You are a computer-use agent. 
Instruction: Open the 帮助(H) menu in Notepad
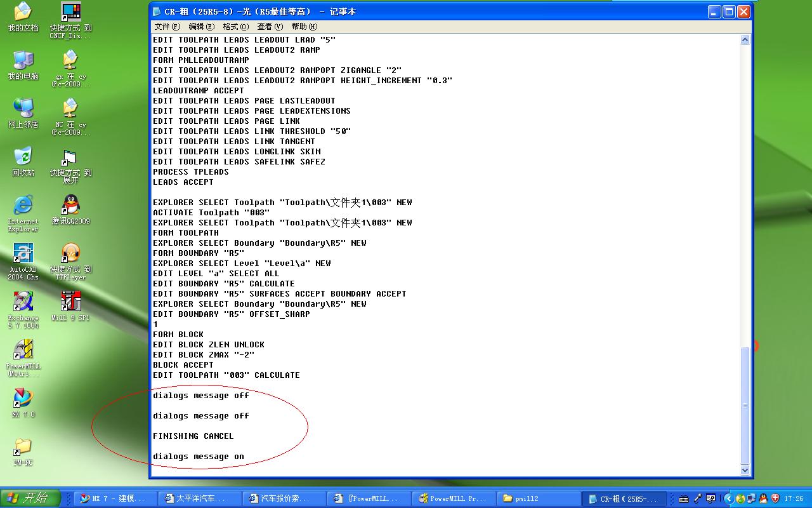(x=304, y=27)
